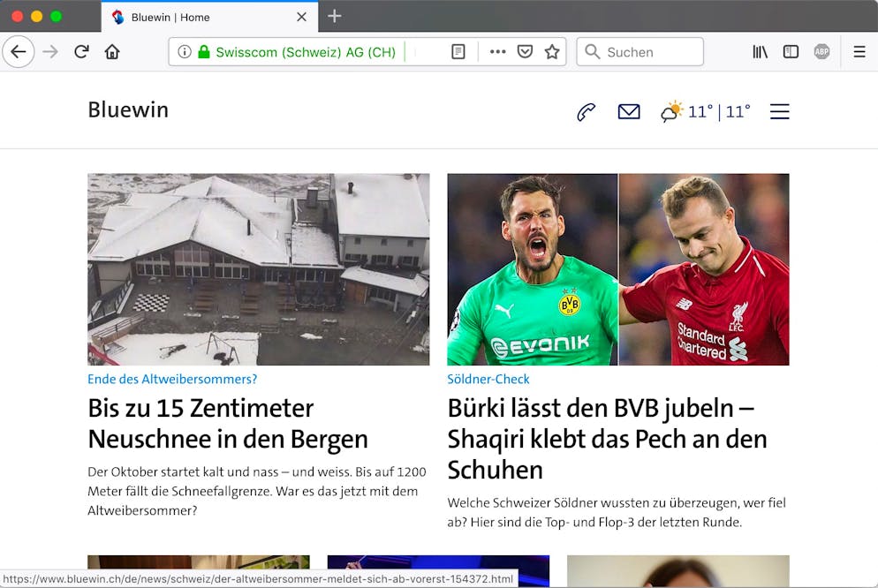The width and height of the screenshot is (878, 588).
Task: Go to the browser home page
Action: click(112, 52)
